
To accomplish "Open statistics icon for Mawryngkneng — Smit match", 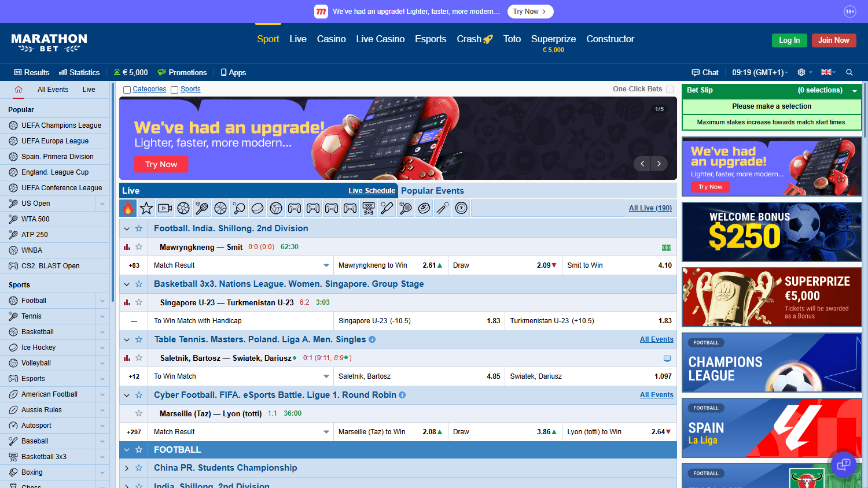I will point(127,247).
